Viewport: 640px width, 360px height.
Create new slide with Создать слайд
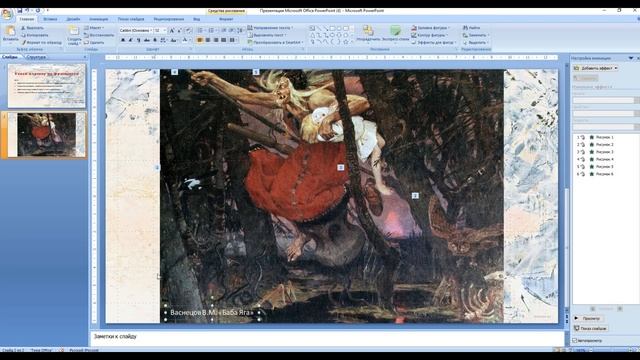pyautogui.click(x=74, y=35)
